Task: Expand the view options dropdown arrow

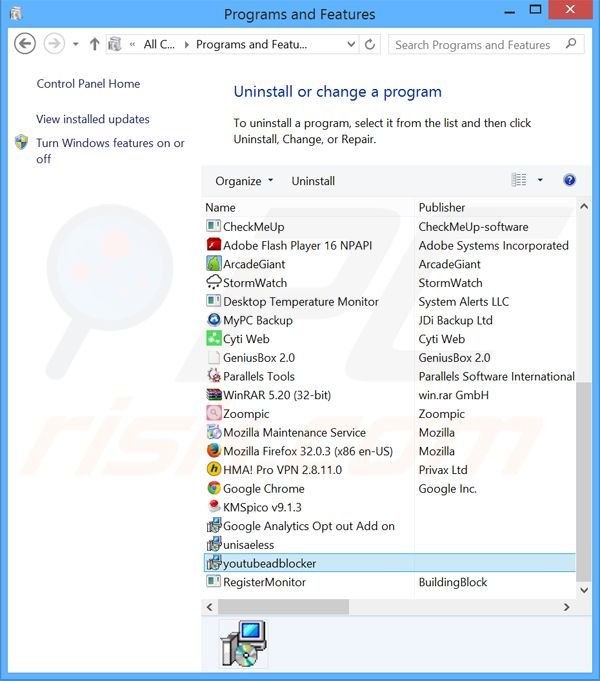Action: coord(540,180)
